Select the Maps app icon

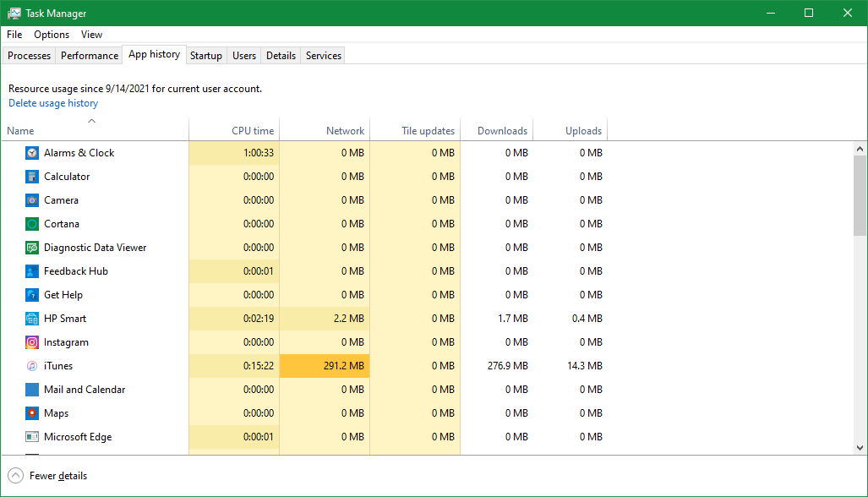(31, 412)
